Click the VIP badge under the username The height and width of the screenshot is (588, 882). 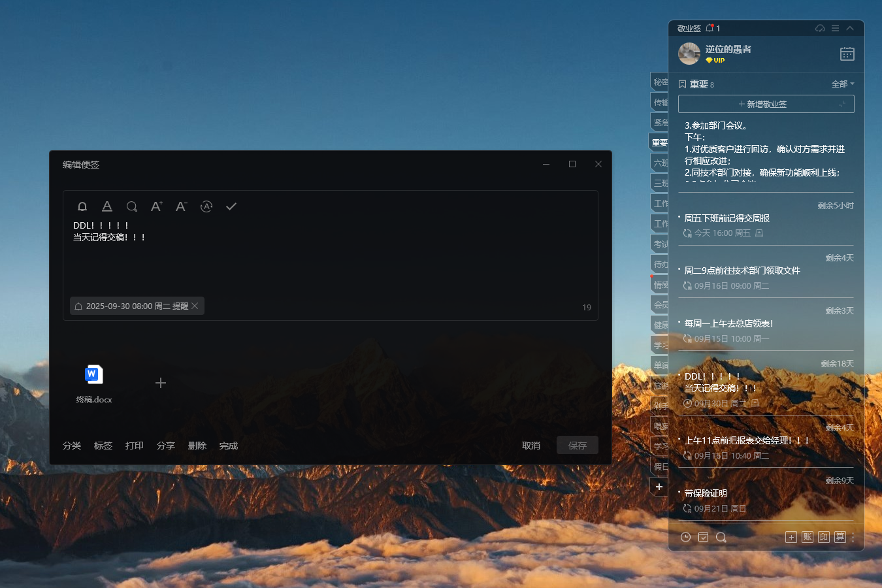coord(715,60)
